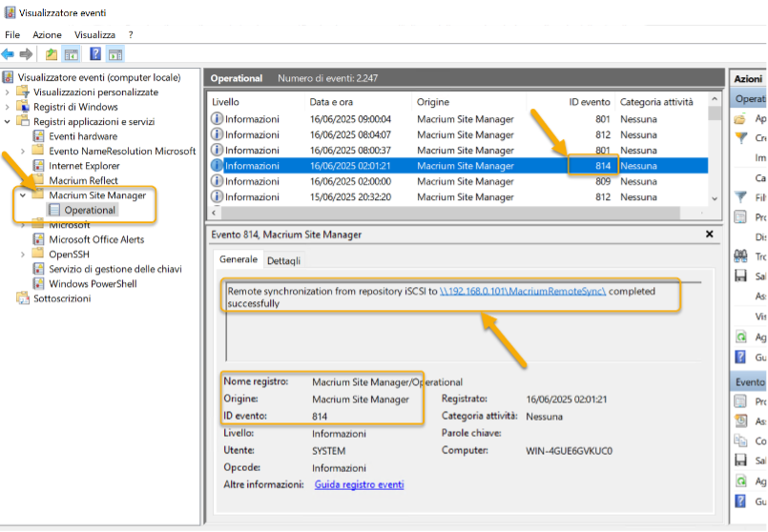
Task: Open the Microsoft Office Alerts log
Action: click(96, 239)
